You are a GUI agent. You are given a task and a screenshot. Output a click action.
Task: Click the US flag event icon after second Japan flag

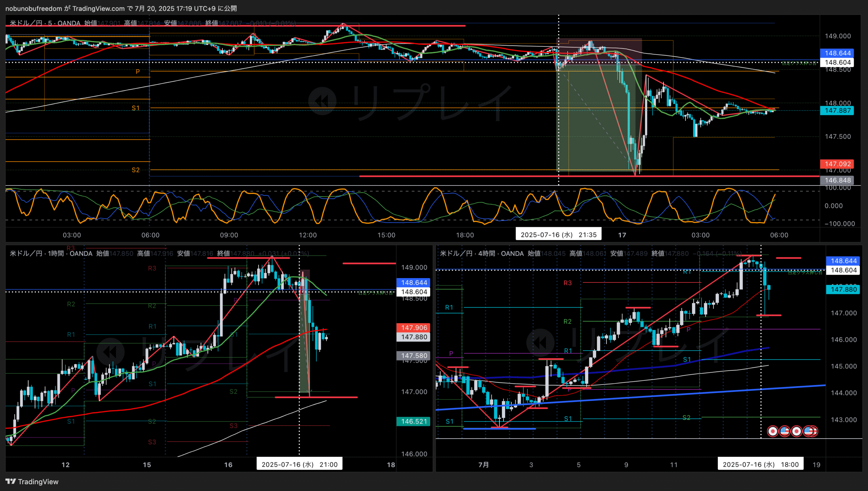tap(808, 431)
